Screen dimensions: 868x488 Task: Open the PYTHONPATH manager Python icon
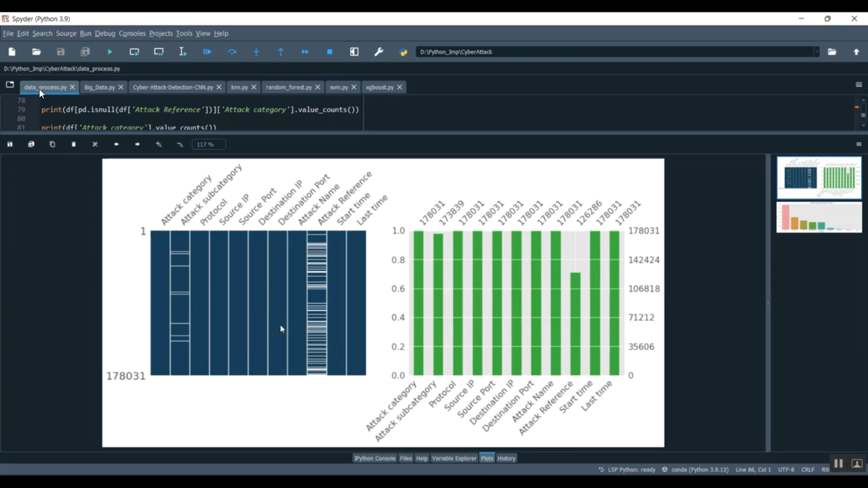coord(403,52)
